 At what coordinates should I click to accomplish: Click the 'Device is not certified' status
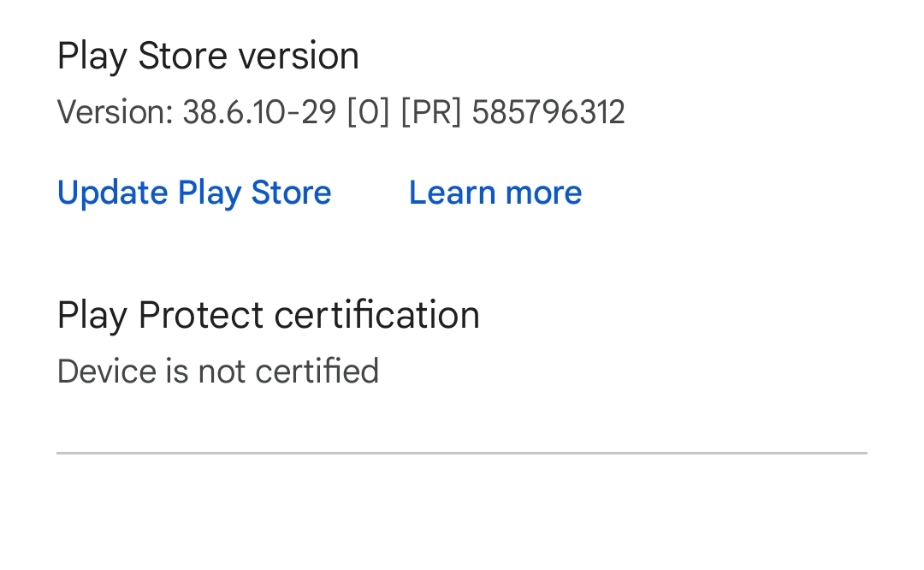tap(218, 371)
